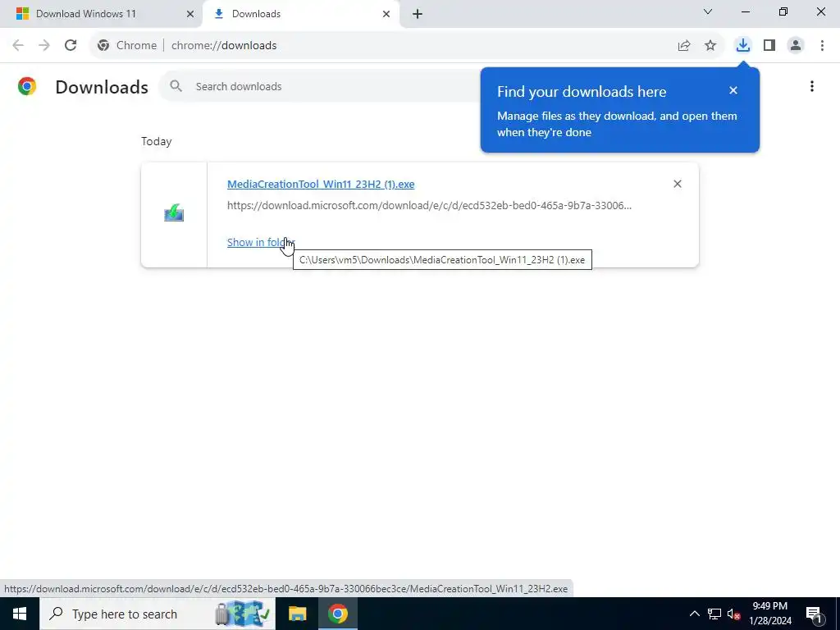This screenshot has width=840, height=630.
Task: Reload the downloads page
Action: click(x=71, y=46)
